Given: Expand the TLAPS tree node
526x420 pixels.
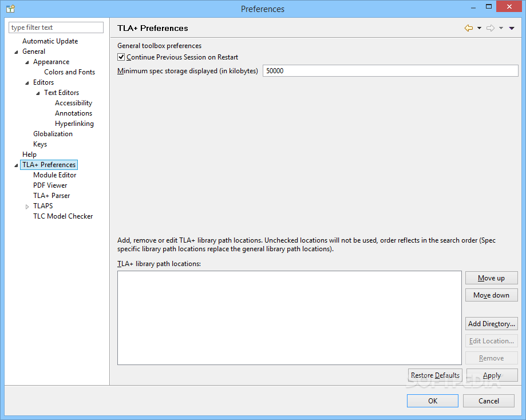Looking at the screenshot, I should point(27,207).
